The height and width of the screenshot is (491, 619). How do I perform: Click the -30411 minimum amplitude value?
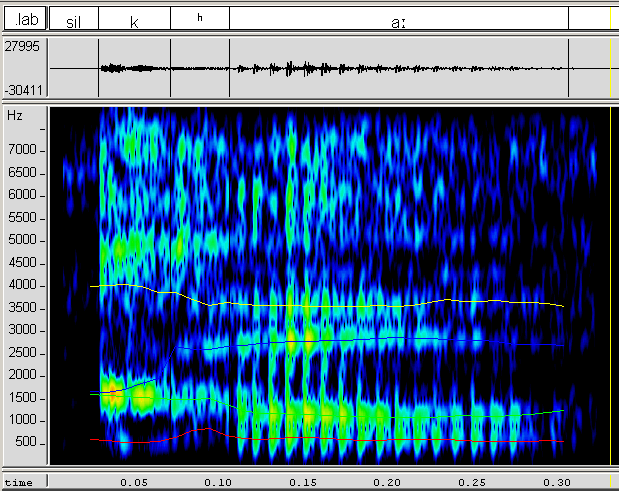[24, 89]
